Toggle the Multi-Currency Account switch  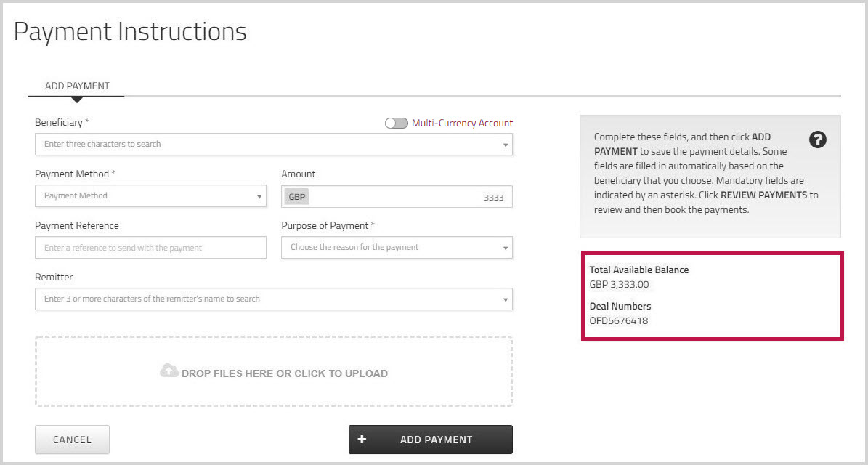pyautogui.click(x=396, y=124)
